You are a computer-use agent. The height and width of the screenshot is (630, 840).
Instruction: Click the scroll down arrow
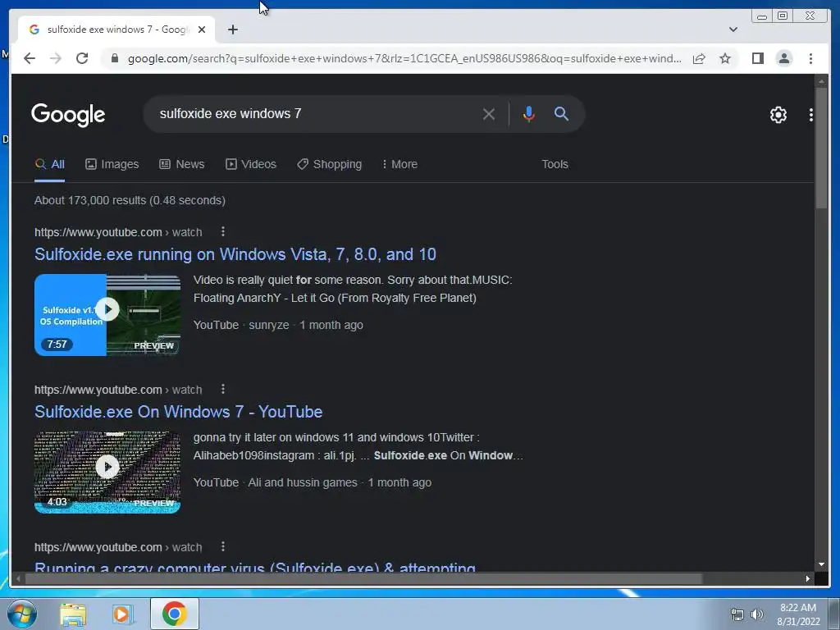tap(821, 564)
